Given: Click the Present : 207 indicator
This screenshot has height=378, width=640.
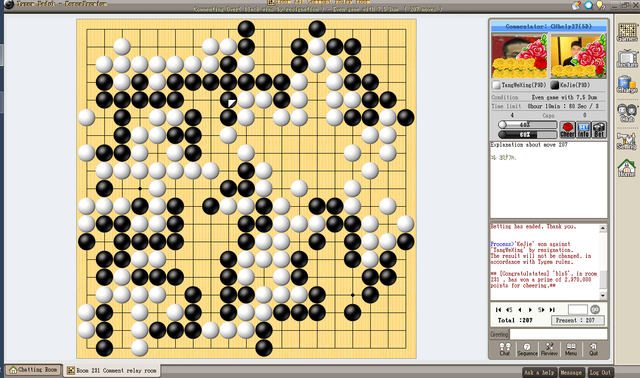Looking at the screenshot, I should pos(578,320).
